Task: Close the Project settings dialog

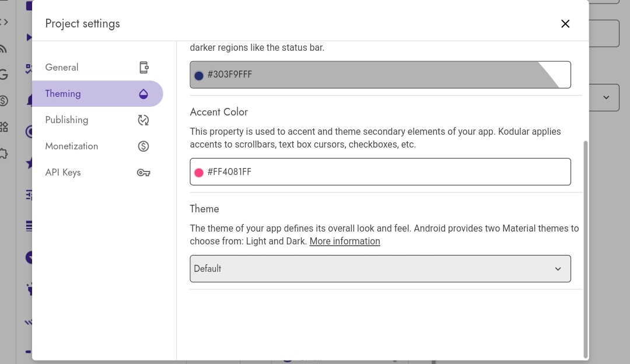Action: pos(565,24)
